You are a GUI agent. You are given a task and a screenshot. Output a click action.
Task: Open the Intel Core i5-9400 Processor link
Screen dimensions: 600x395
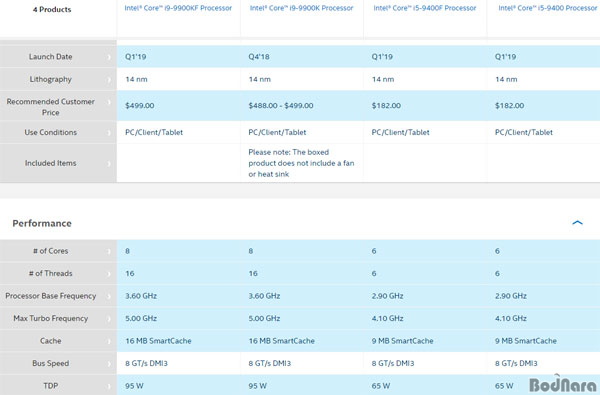(x=548, y=8)
